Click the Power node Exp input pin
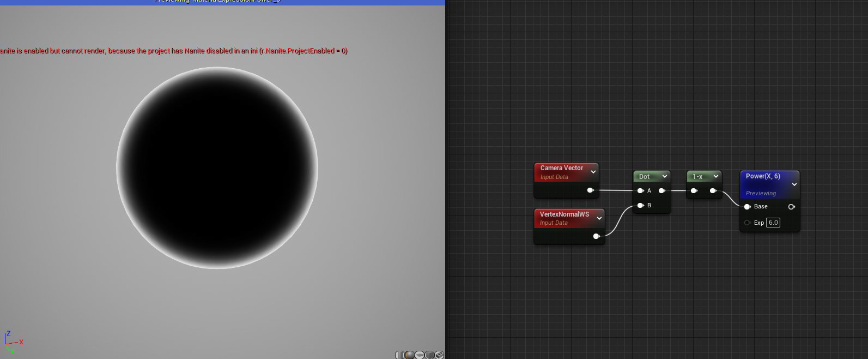 tap(748, 223)
